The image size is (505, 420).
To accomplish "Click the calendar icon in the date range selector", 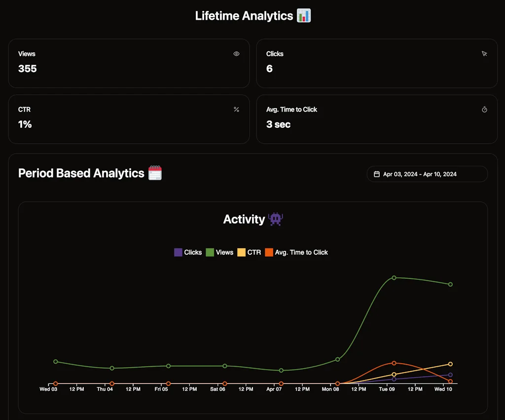I will 376,174.
